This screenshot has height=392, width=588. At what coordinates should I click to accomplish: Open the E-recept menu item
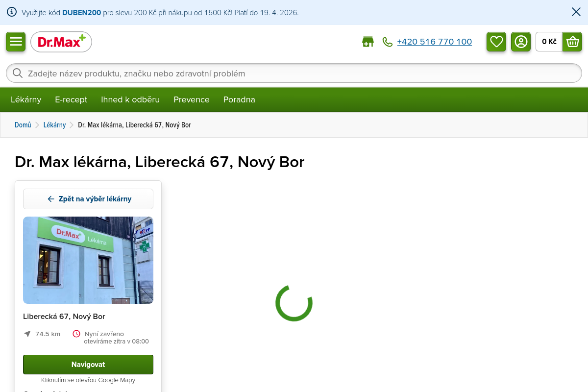click(x=71, y=99)
